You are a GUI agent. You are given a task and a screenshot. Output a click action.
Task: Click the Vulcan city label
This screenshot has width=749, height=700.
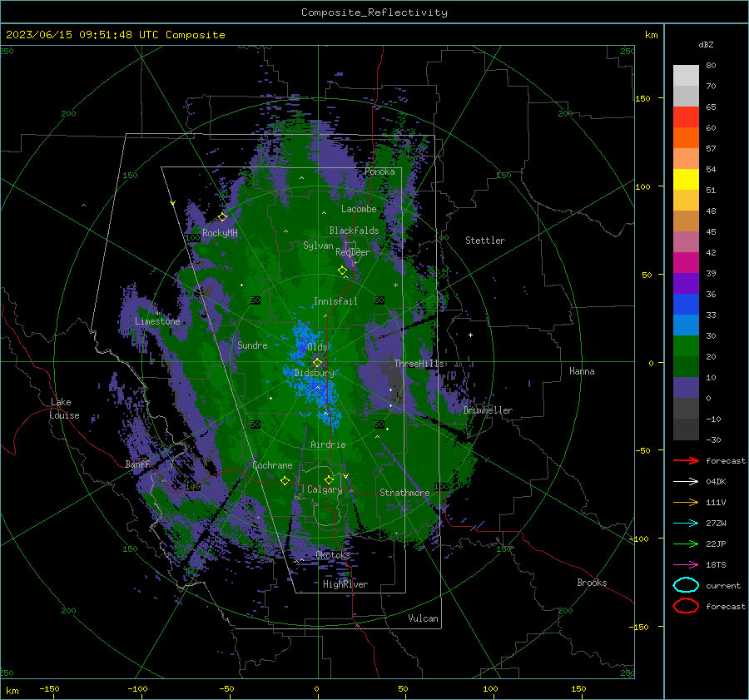point(423,618)
